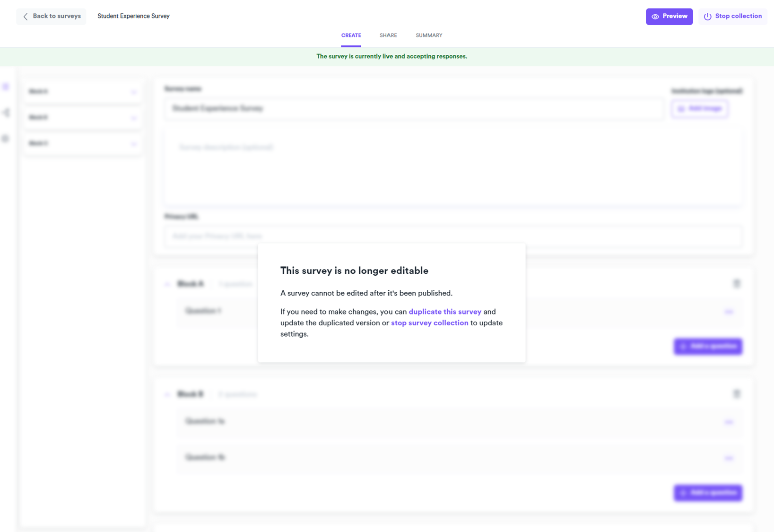Open more options for Question 1b
This screenshot has width=774, height=532.
[729, 458]
